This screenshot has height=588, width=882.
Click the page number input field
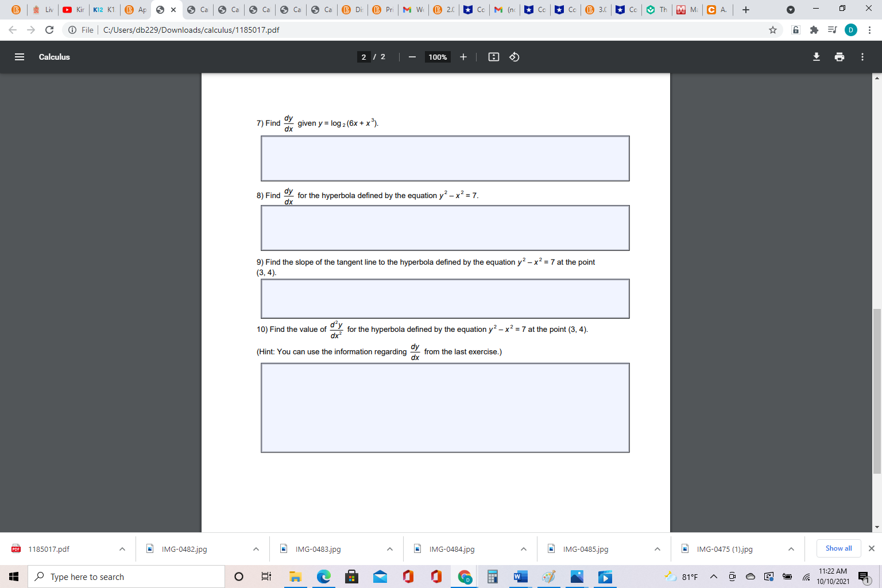363,57
